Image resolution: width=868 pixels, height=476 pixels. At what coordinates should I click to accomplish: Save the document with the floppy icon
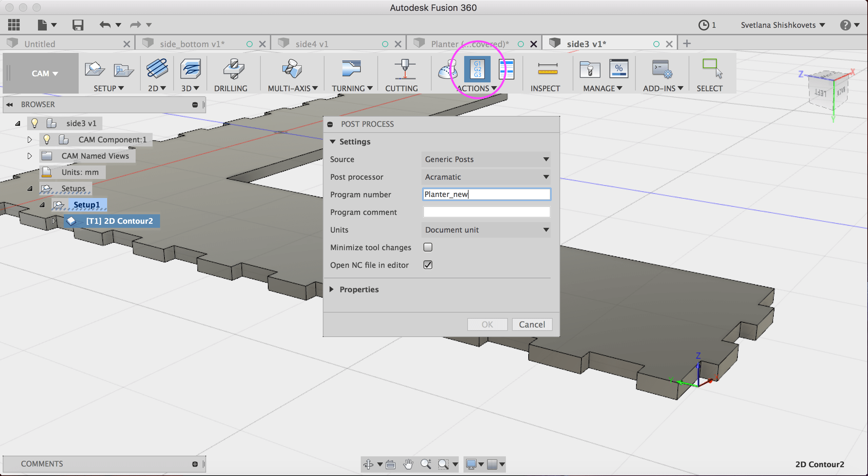pos(78,25)
